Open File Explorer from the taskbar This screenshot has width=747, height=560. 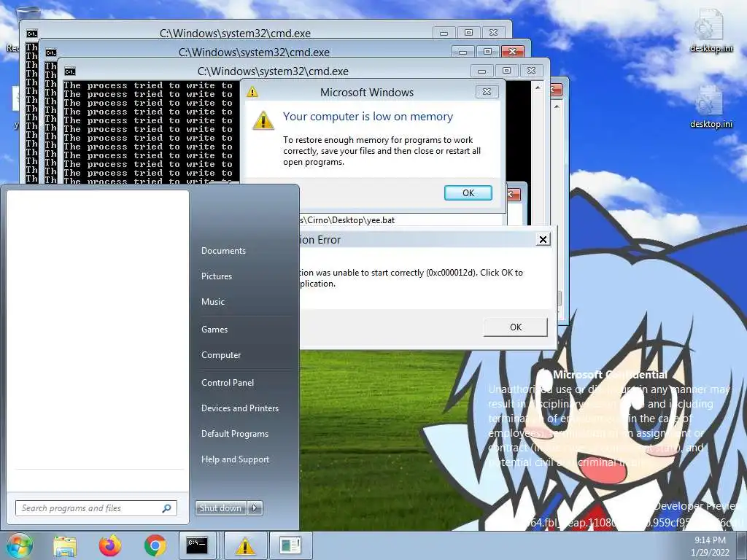[65, 545]
